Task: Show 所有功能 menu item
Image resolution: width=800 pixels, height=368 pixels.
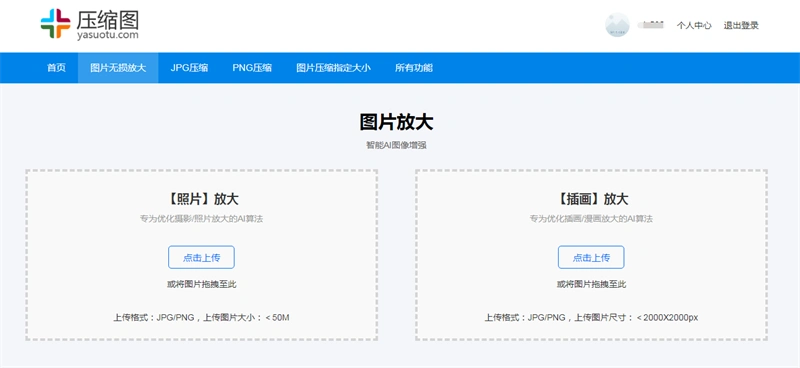Action: click(414, 68)
